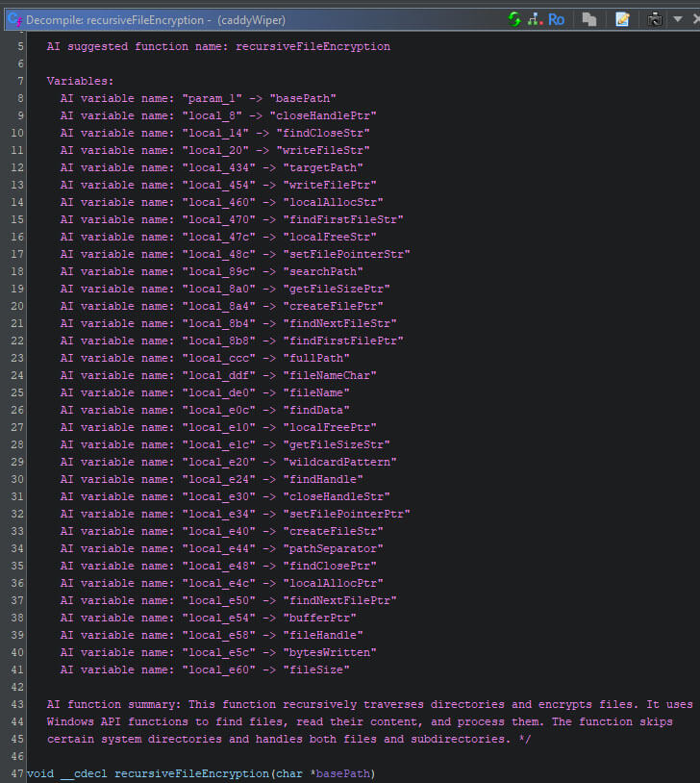The width and height of the screenshot is (700, 783).
Task: Take a snapshot with the camera icon
Action: tap(655, 19)
